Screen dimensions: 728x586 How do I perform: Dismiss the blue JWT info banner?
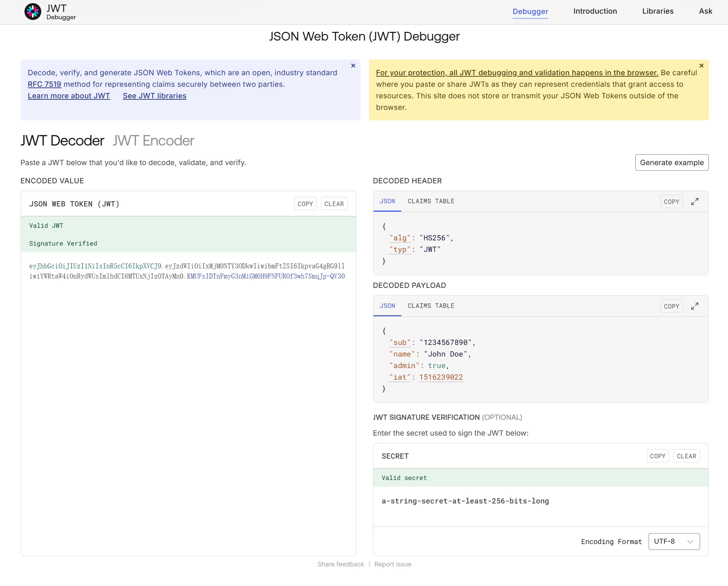[x=353, y=65]
